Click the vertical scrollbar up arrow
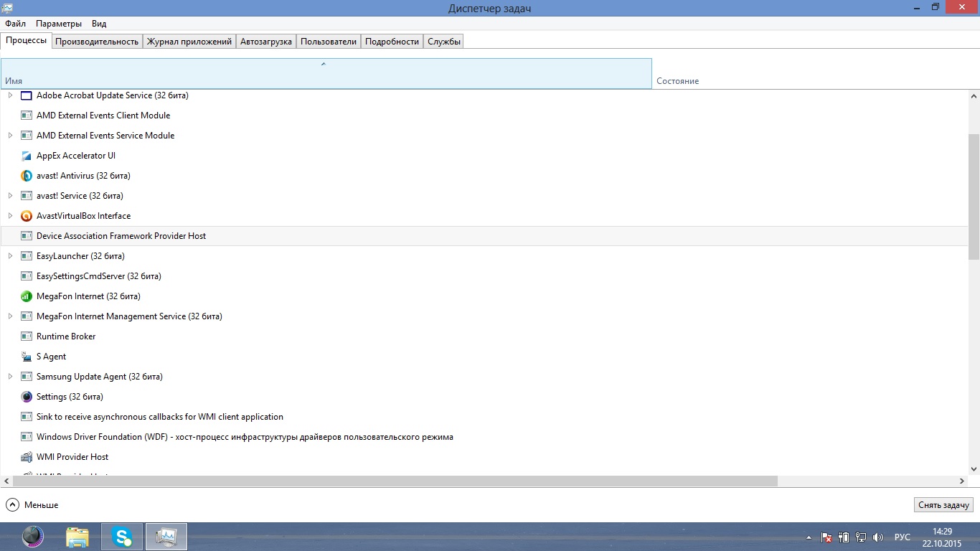This screenshot has width=980, height=551. tap(974, 95)
